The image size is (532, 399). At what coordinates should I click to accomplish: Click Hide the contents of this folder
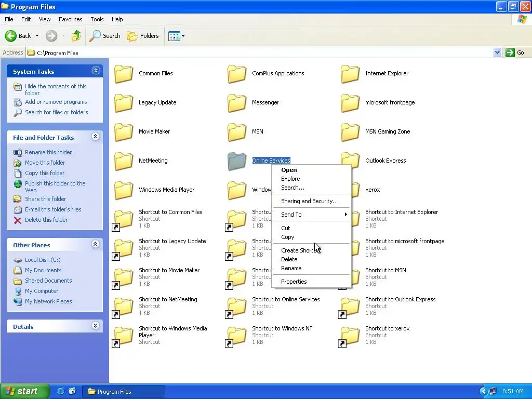[x=56, y=89]
